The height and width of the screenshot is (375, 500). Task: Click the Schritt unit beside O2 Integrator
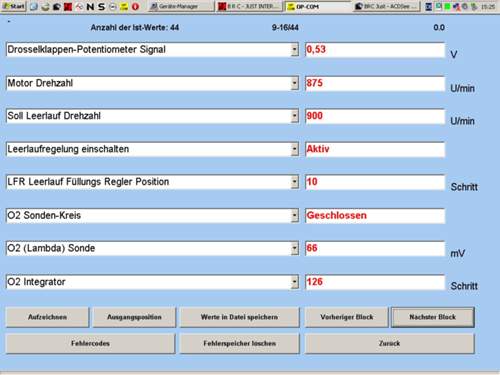(x=464, y=286)
